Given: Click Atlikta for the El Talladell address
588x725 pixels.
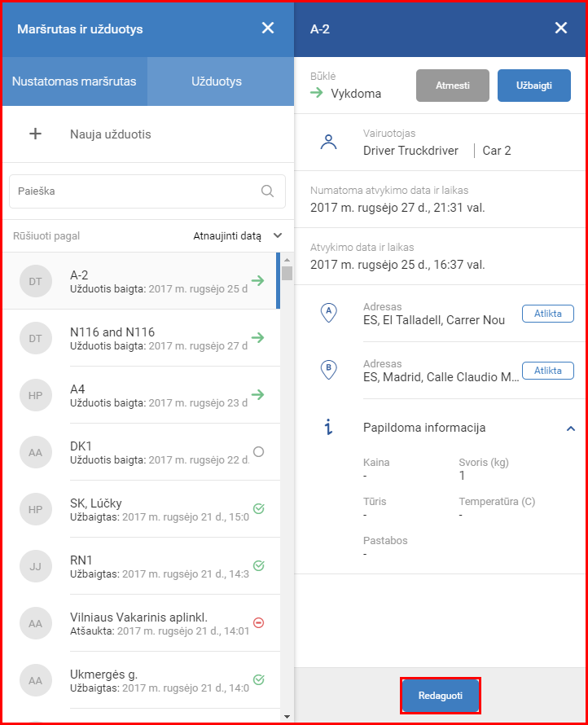Looking at the screenshot, I should pyautogui.click(x=547, y=314).
